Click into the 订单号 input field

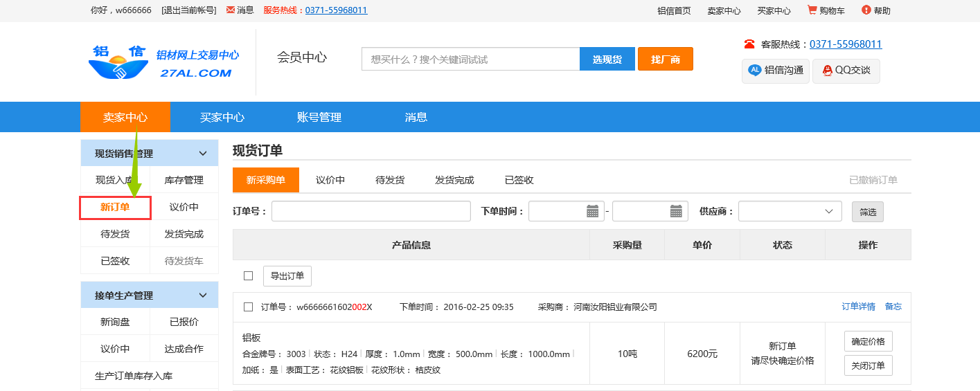coord(371,212)
